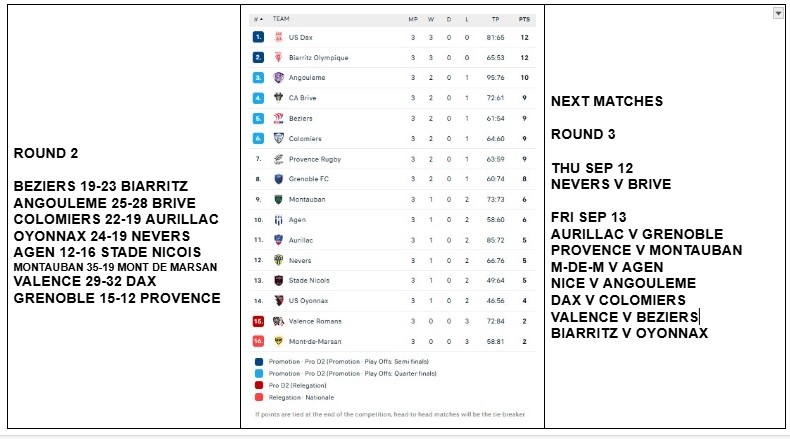Click the US Dax team logo
This screenshot has width=790, height=439.
click(x=279, y=37)
